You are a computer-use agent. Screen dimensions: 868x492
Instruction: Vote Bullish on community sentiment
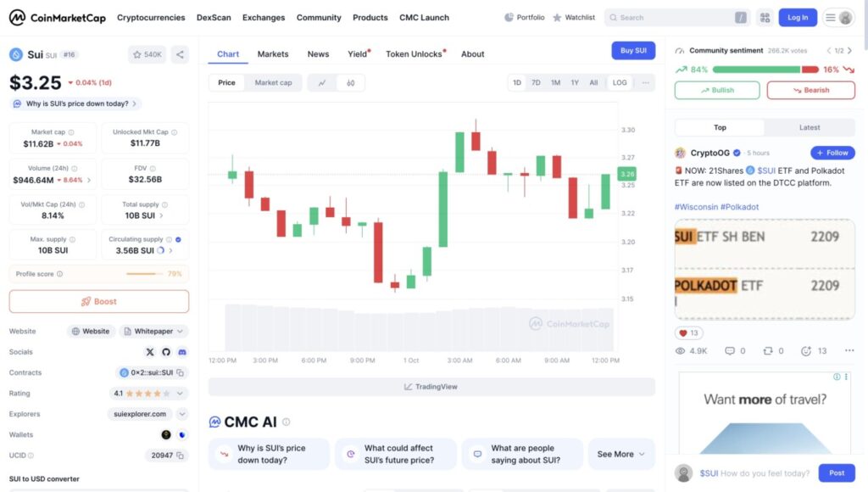pos(717,90)
